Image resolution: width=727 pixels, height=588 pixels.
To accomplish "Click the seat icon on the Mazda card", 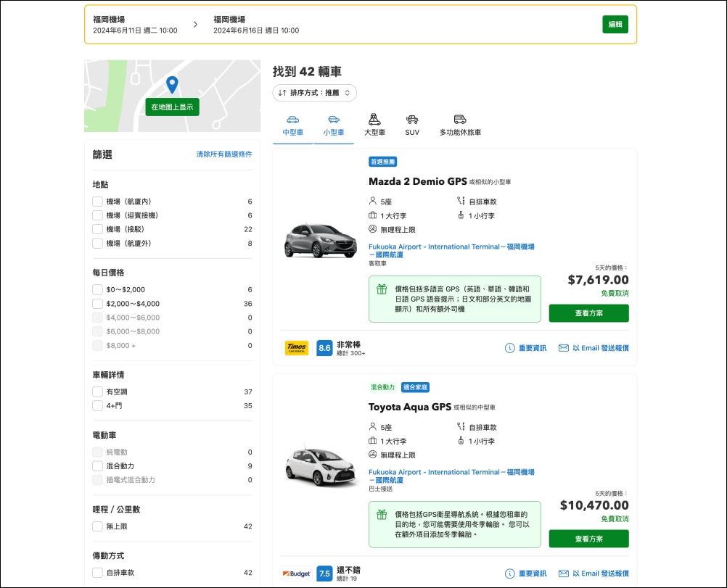I will click(372, 201).
